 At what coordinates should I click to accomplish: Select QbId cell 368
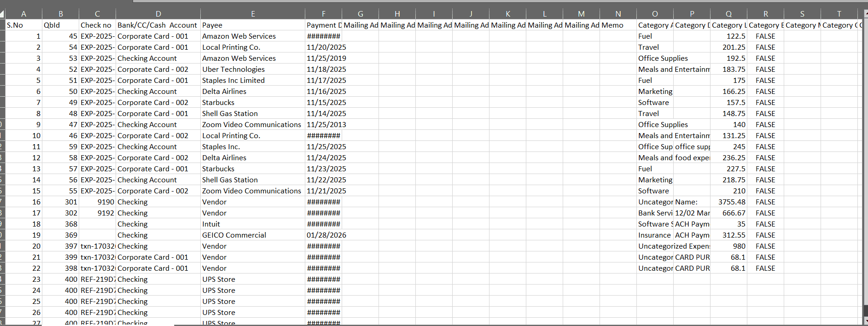click(x=60, y=224)
